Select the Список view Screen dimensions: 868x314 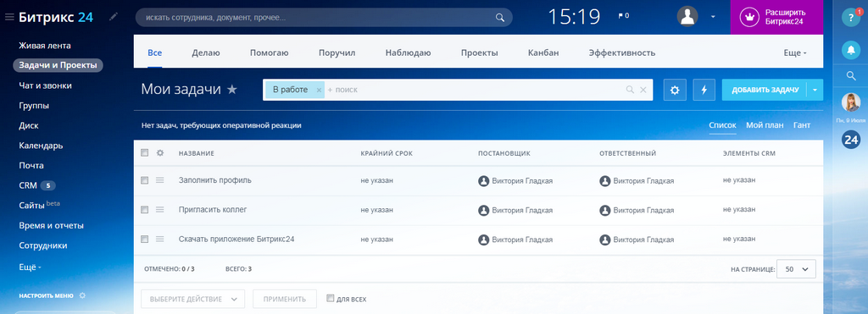723,125
